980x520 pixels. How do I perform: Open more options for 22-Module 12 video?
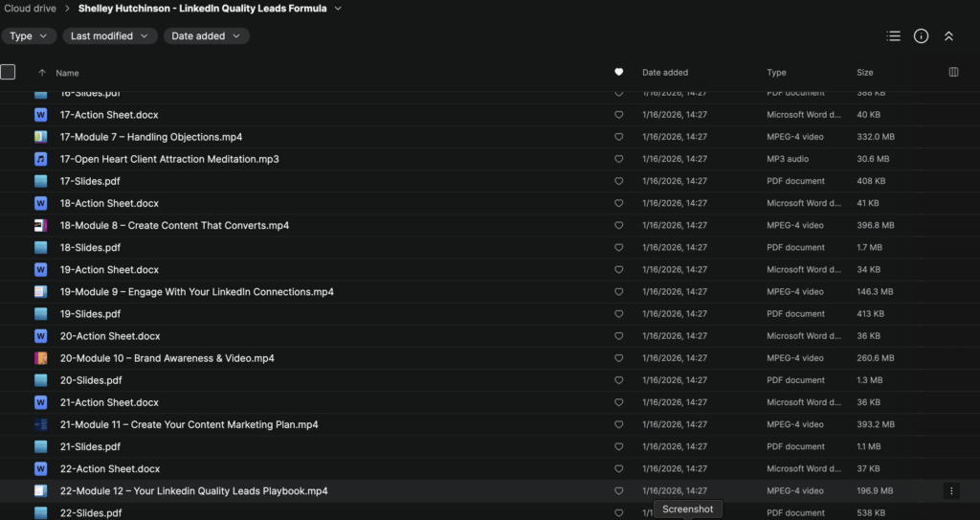click(x=950, y=491)
